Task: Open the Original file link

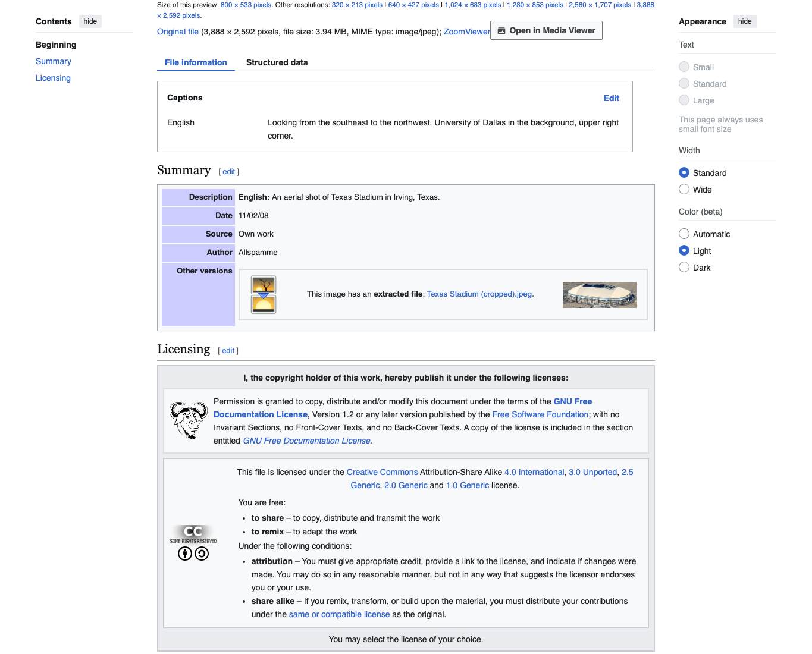Action: [x=178, y=32]
